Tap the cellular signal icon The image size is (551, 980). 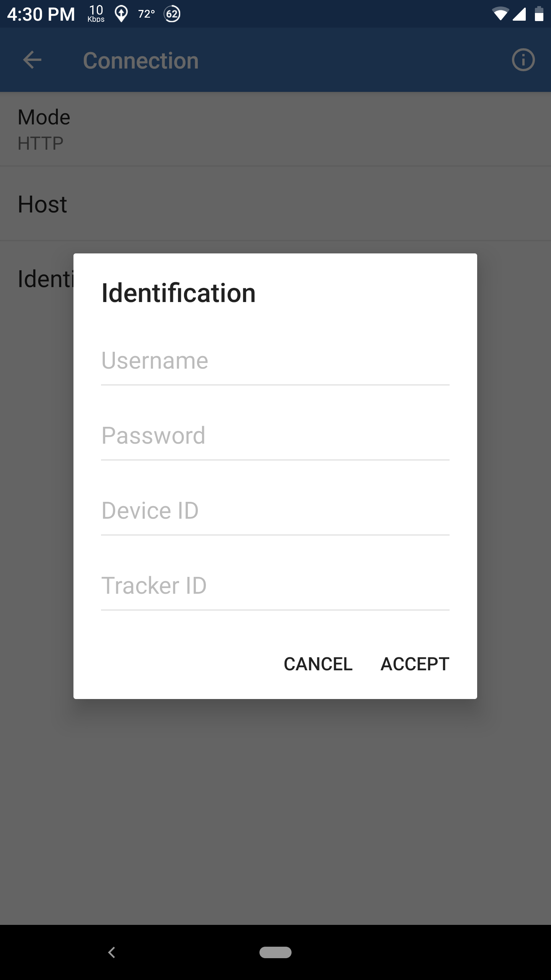(519, 14)
